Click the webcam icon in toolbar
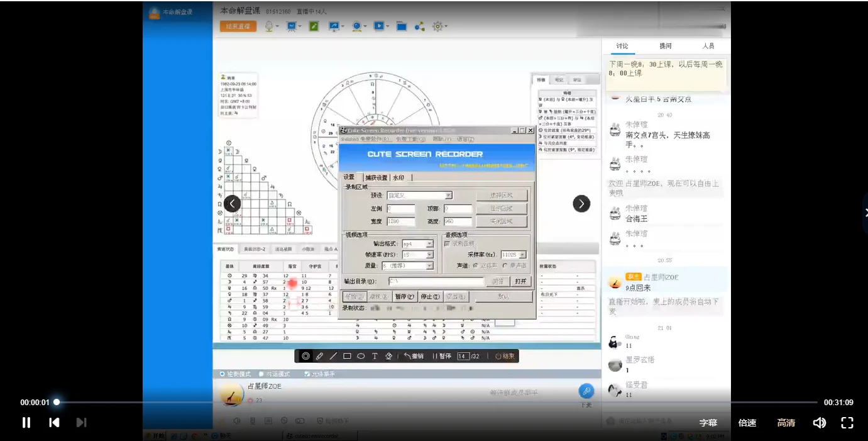 click(356, 26)
